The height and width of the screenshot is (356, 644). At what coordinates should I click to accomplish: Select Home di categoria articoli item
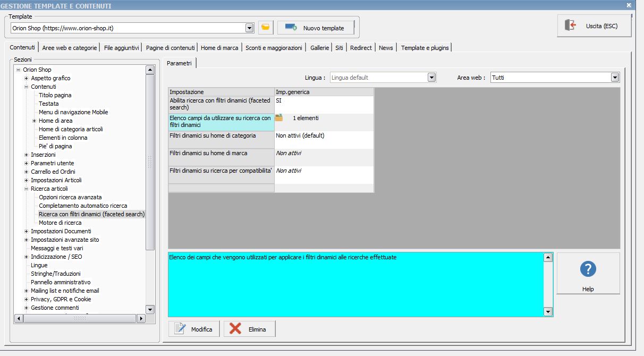(71, 129)
